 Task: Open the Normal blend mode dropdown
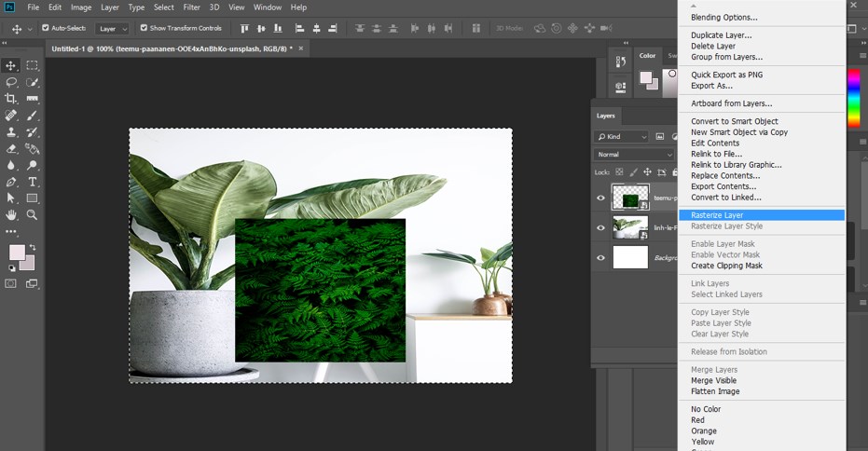tap(634, 155)
